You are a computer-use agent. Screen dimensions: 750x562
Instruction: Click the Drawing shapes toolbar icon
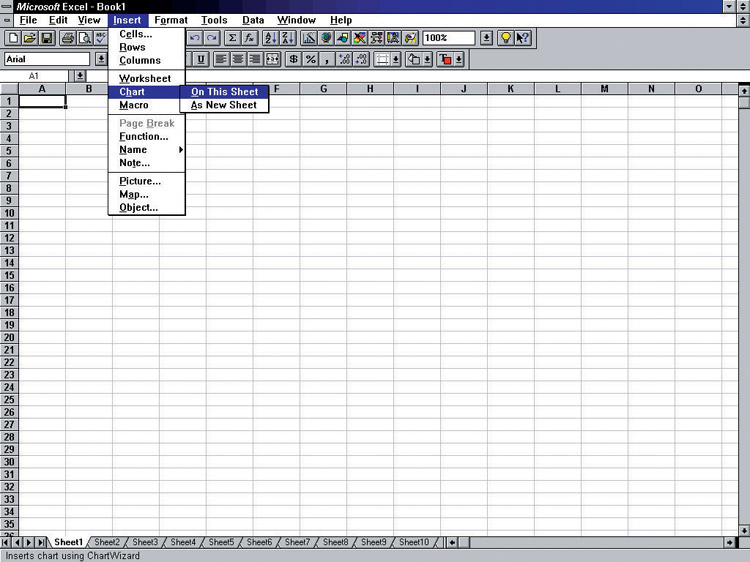click(343, 38)
